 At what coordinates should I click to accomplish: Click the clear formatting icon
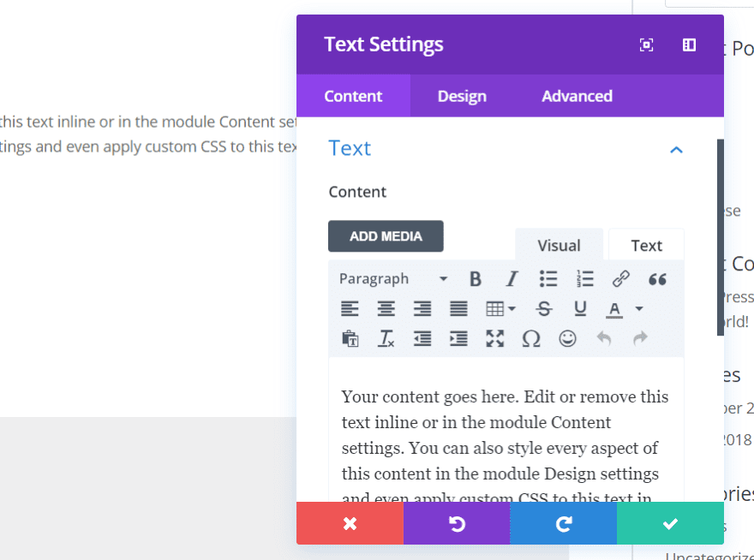386,339
